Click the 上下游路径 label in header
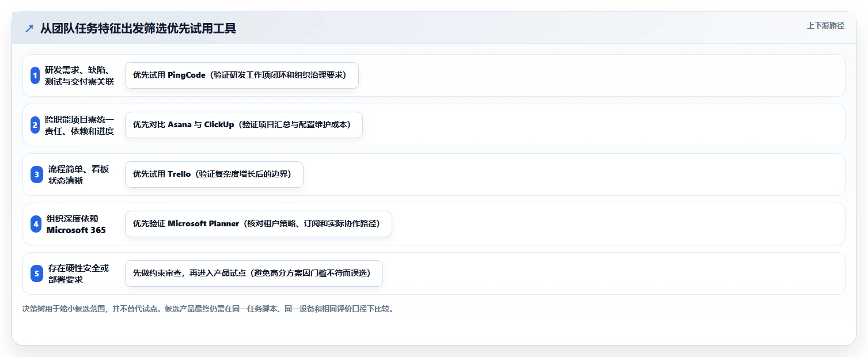Viewport: 868px width, 357px height. 825,25
